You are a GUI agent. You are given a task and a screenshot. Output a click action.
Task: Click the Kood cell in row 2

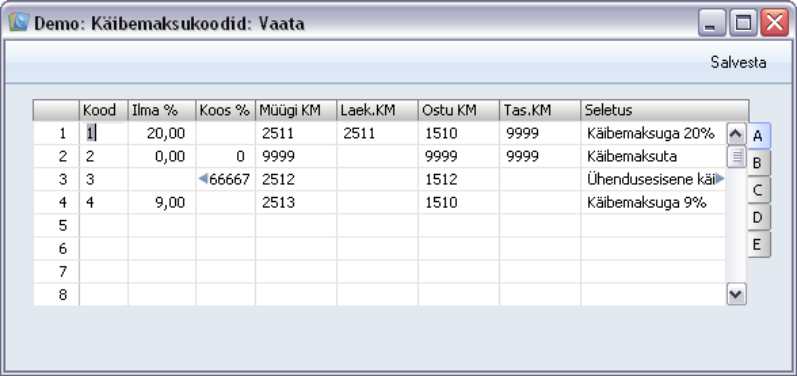pyautogui.click(x=104, y=156)
